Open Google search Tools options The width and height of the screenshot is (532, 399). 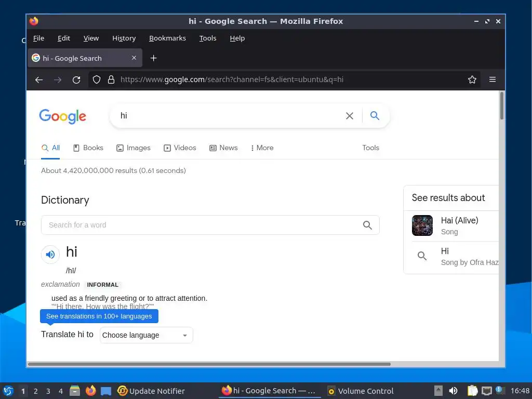370,148
